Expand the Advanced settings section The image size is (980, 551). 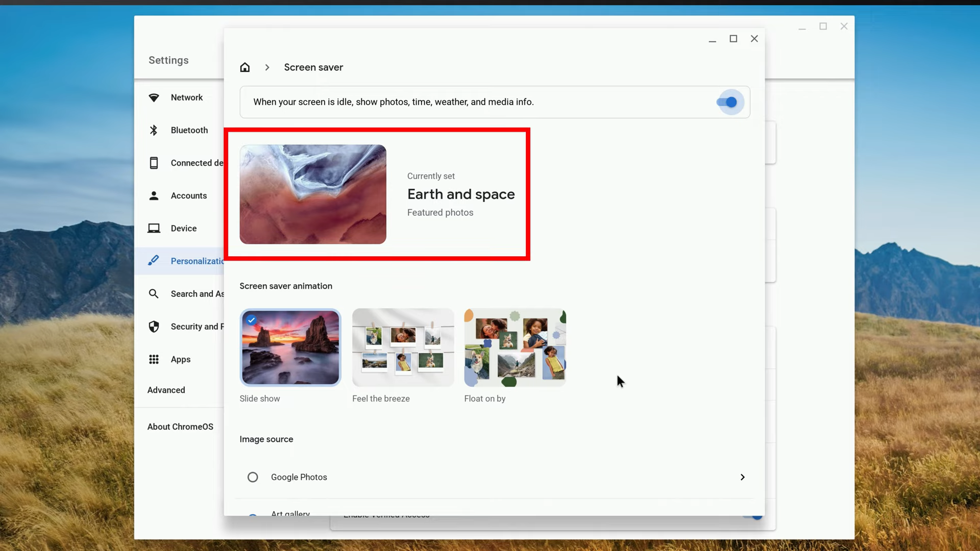tap(166, 390)
